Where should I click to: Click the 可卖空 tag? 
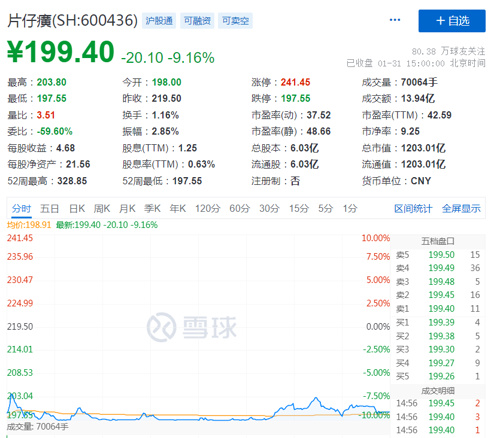pos(235,21)
